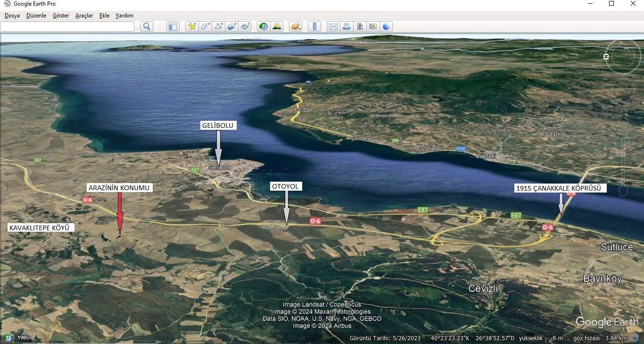Toggle the sidebar panel visibility
Image resolution: width=644 pixels, height=344 pixels.
(x=173, y=26)
